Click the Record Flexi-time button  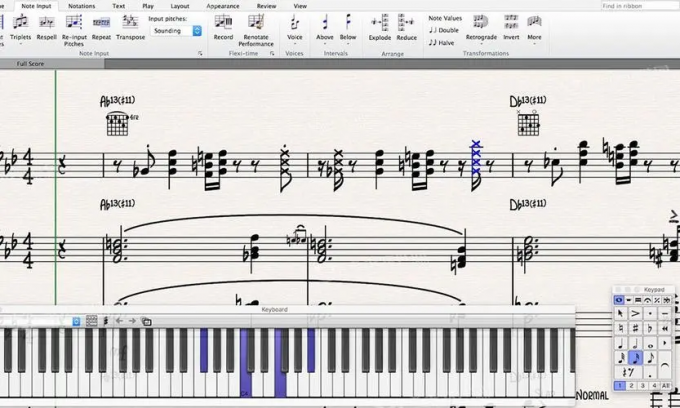[x=223, y=25]
